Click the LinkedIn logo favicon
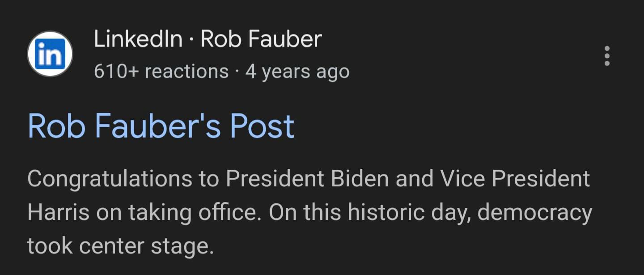Viewport: 644px width, 275px height. coord(50,54)
